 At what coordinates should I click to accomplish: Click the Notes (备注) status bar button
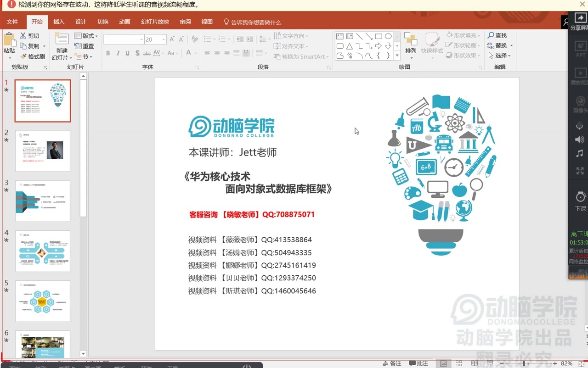pyautogui.click(x=392, y=363)
